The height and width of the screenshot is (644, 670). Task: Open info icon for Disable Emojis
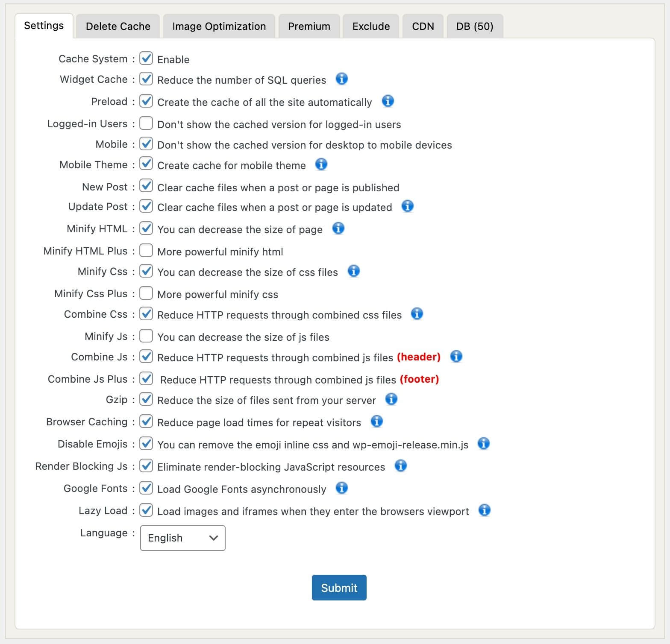click(x=484, y=444)
